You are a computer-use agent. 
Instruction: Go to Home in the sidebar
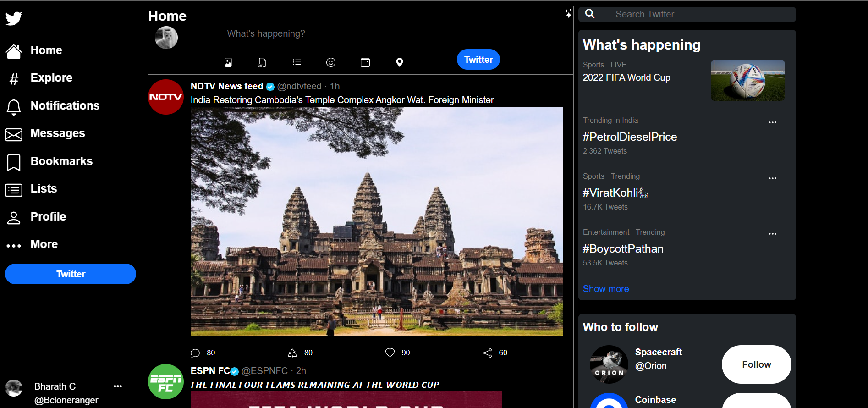46,50
